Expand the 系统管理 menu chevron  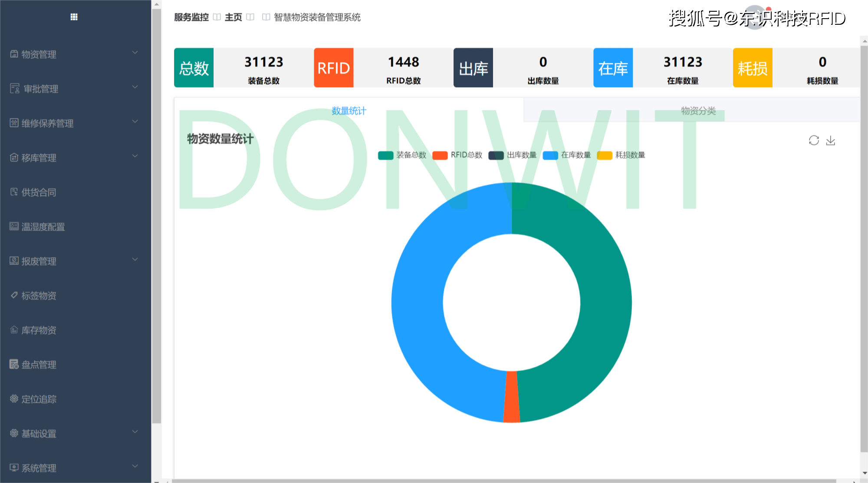pyautogui.click(x=135, y=466)
